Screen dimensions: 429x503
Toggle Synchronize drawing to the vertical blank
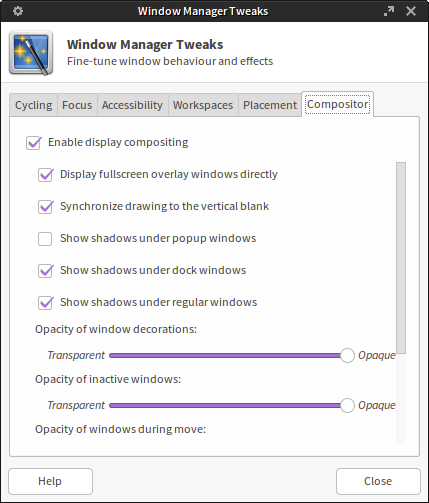tap(46, 207)
